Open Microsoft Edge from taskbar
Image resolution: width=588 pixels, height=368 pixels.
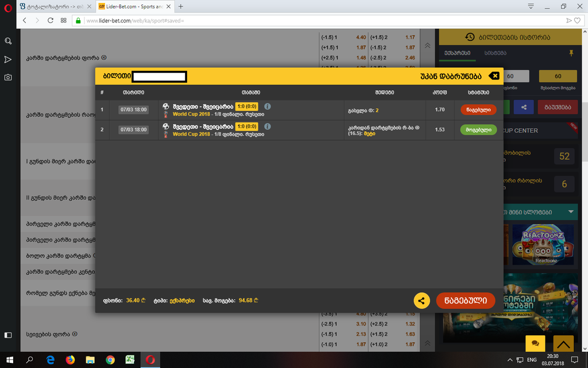pos(51,360)
